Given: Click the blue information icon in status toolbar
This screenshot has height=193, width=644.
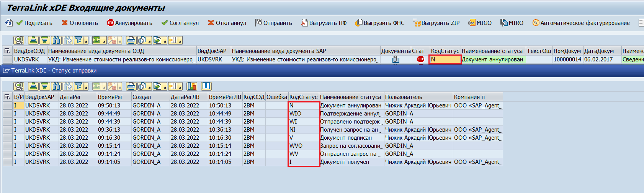Looking at the screenshot, I should tap(206, 86).
